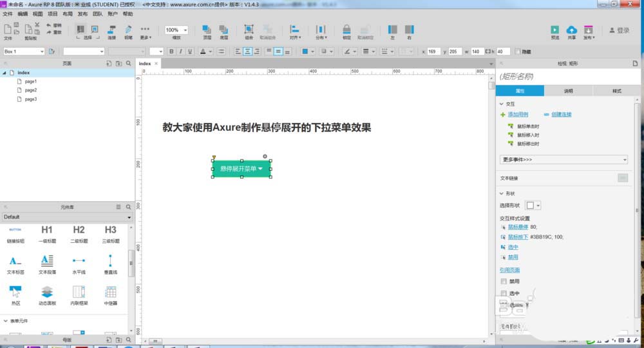
Task: Open MouseOver (鼠标悬停) style link
Action: [518, 227]
